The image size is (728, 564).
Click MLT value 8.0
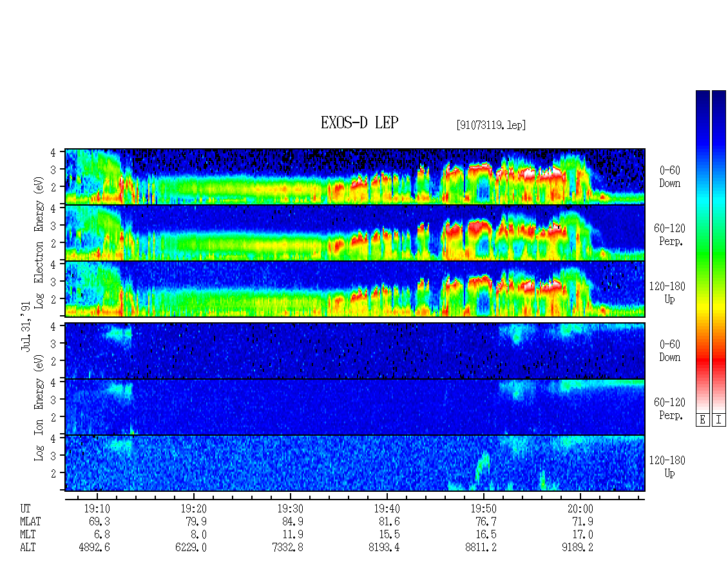click(198, 535)
